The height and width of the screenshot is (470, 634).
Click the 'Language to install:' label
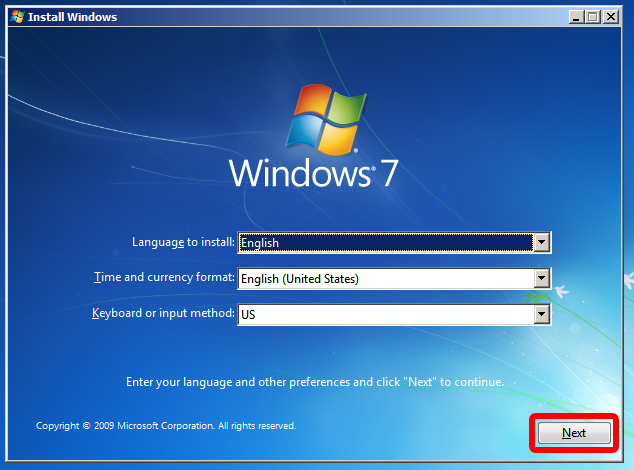pos(183,242)
